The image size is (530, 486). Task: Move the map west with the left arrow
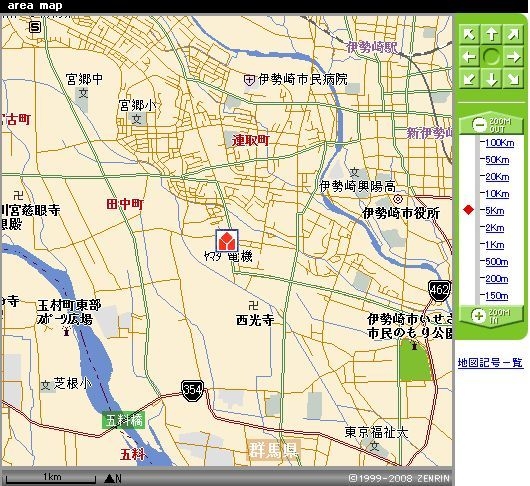[469, 57]
